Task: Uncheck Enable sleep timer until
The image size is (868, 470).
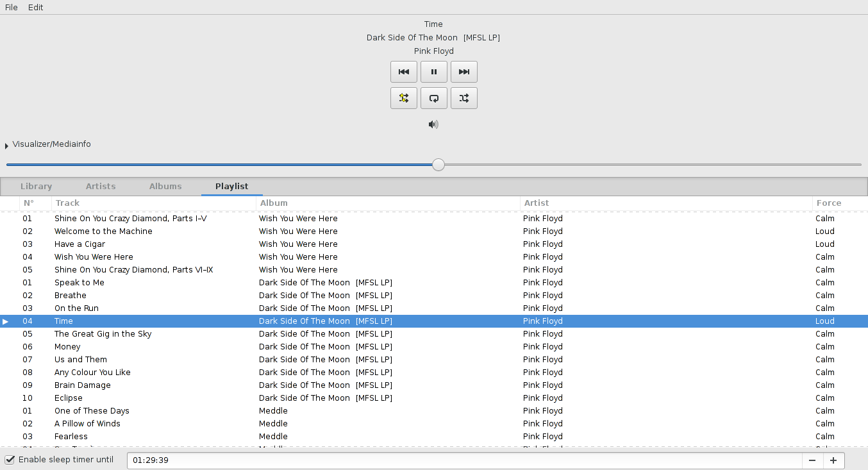Action: [x=10, y=460]
